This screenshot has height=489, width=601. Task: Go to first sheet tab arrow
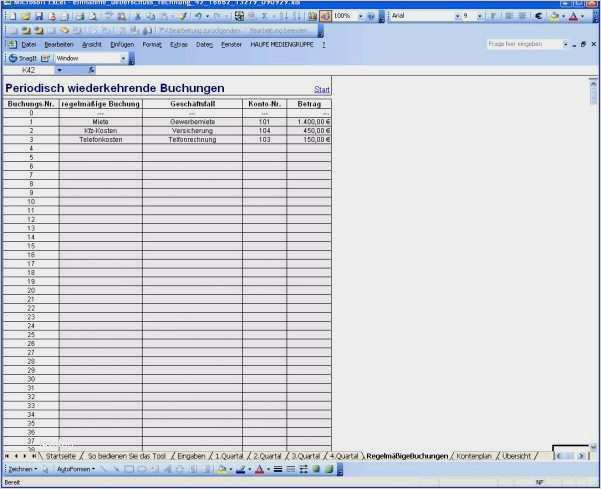click(x=7, y=456)
